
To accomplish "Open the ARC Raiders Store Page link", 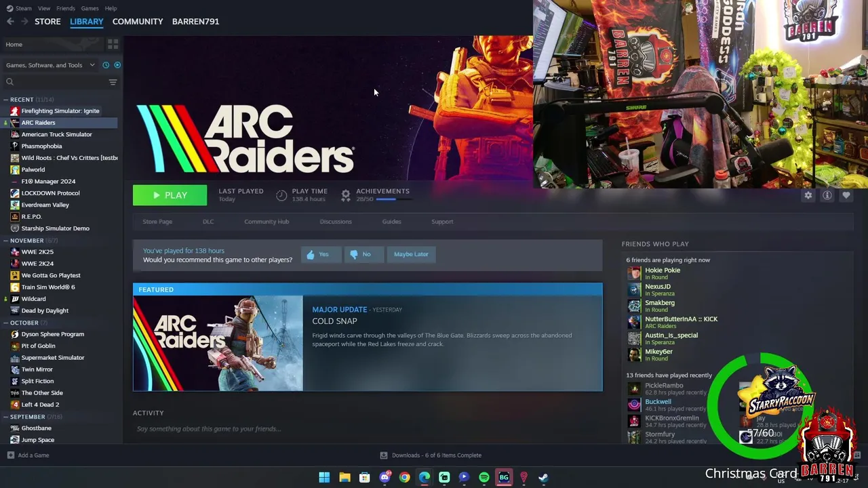I will pos(157,222).
